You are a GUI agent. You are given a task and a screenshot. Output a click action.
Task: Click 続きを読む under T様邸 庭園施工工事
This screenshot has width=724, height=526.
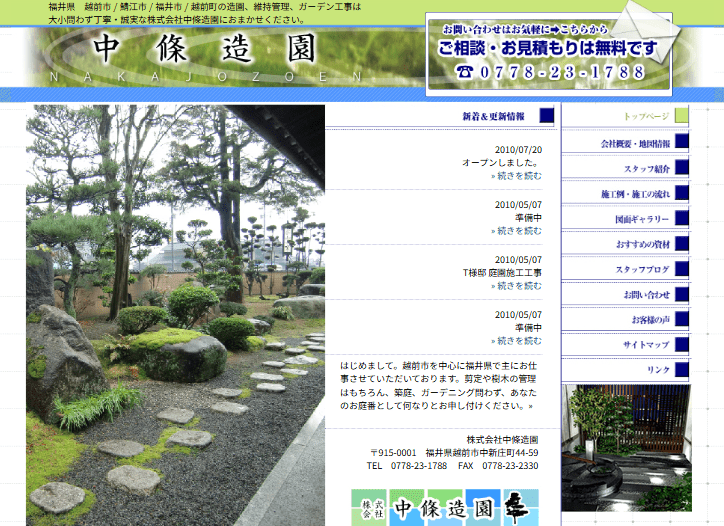pos(517,286)
